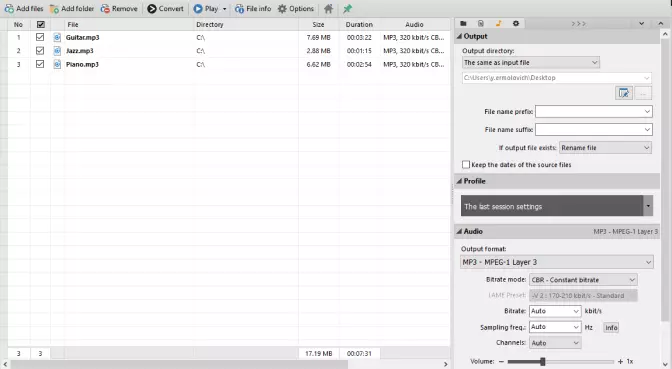The image size is (672, 369).
Task: Open the Channels dropdown
Action: click(x=555, y=343)
